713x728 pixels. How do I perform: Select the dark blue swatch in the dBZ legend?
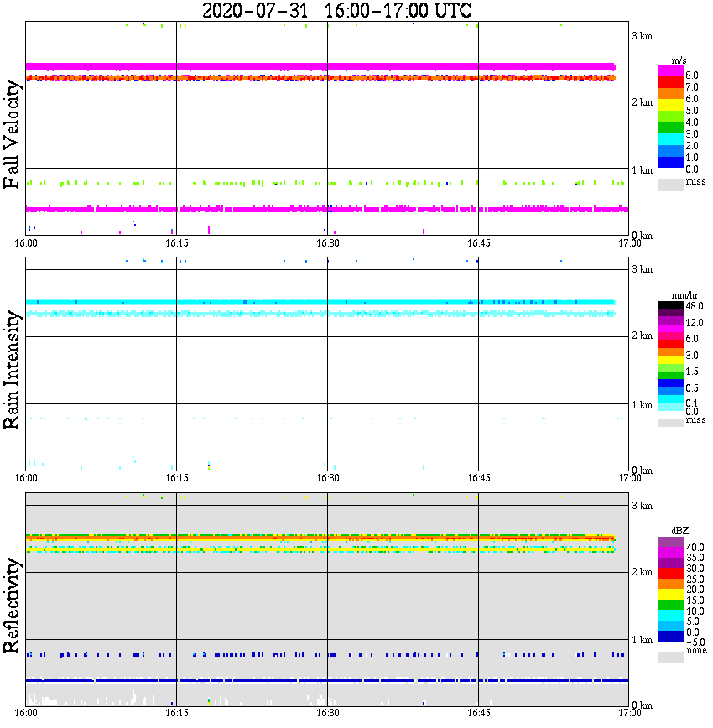(670, 636)
